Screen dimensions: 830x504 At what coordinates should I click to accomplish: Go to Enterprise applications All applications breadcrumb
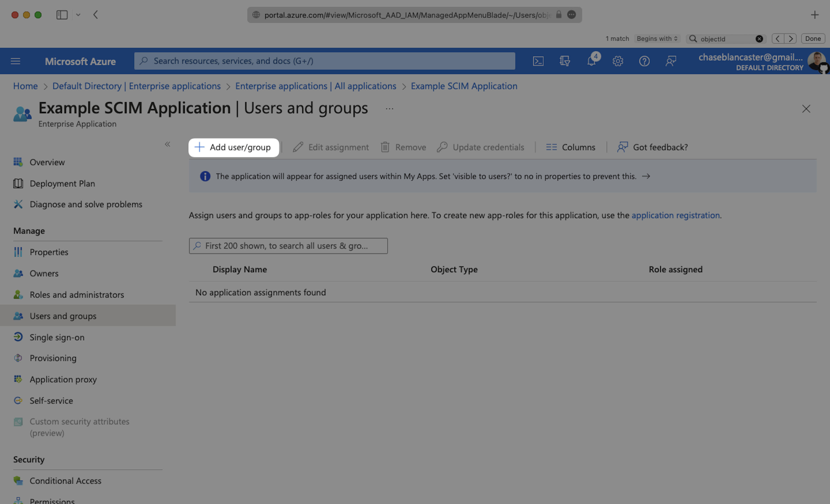click(316, 86)
